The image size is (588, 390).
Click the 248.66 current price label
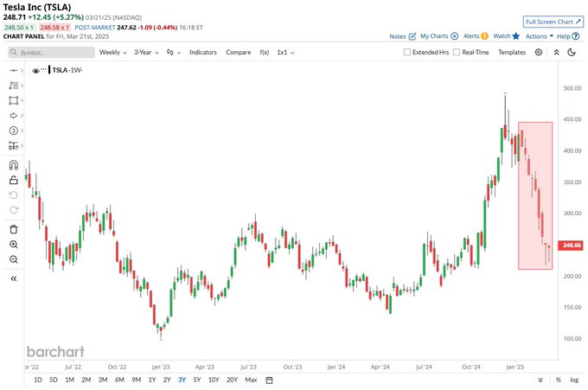click(x=571, y=246)
